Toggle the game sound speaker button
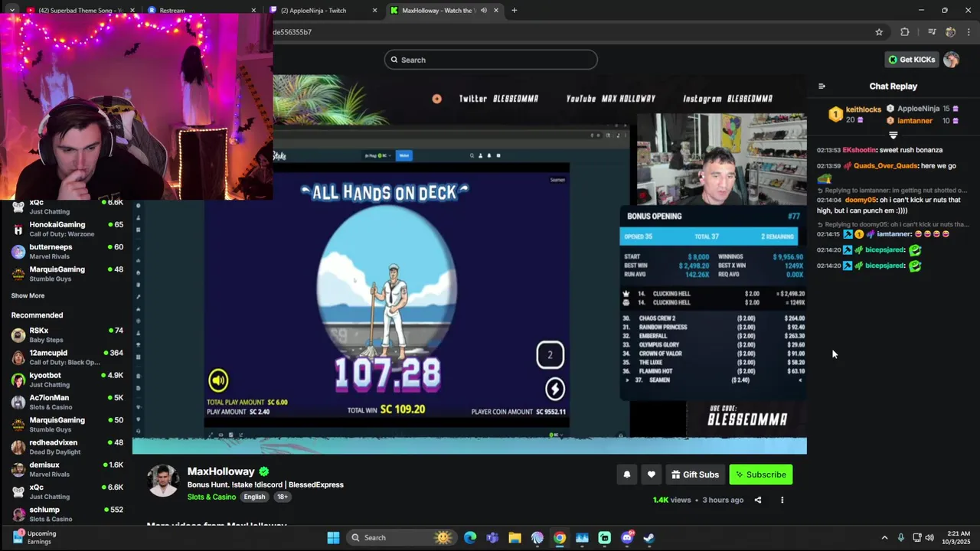This screenshot has height=551, width=980. point(218,380)
